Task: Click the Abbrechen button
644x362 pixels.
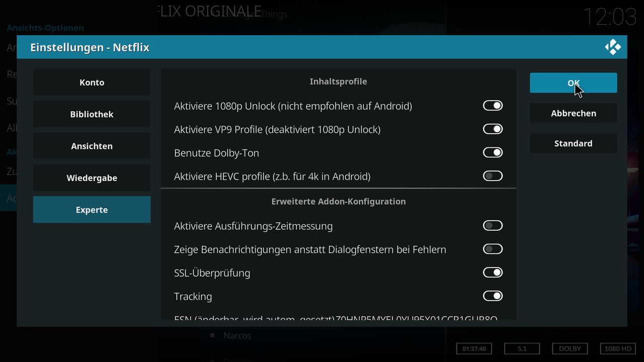Action: click(x=573, y=113)
